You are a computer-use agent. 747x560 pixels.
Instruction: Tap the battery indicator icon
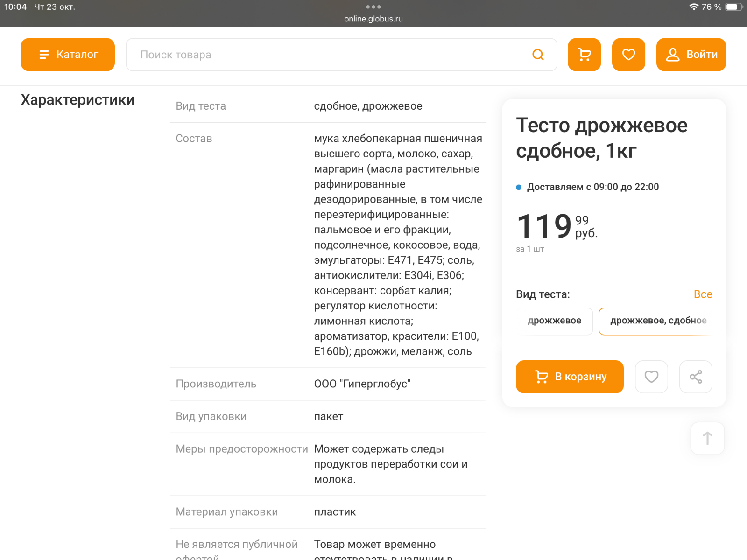tap(733, 7)
